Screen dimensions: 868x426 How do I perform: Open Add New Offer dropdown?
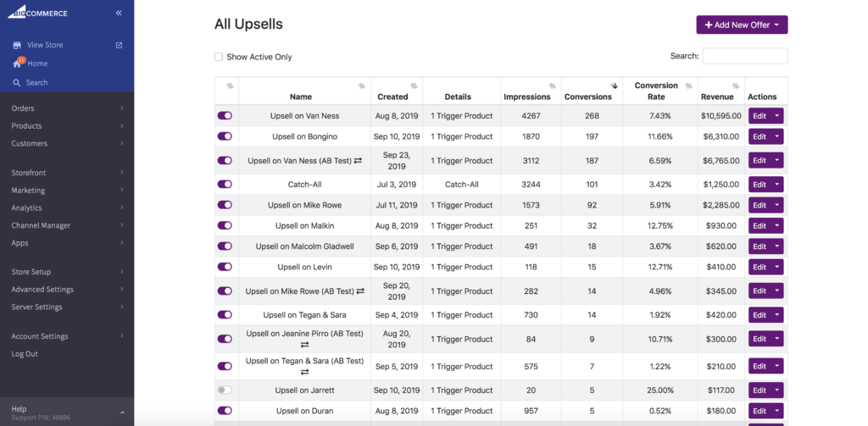point(742,25)
